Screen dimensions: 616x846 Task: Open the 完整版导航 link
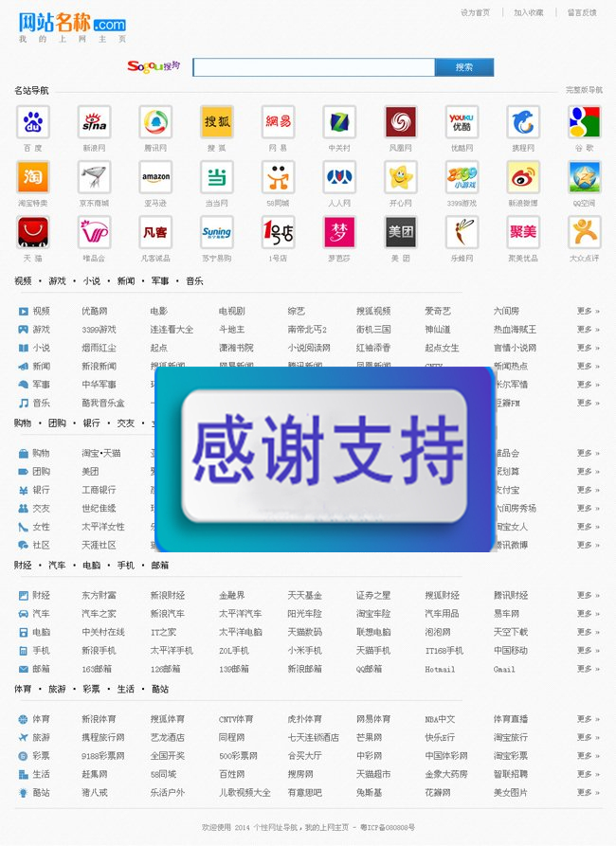point(584,90)
